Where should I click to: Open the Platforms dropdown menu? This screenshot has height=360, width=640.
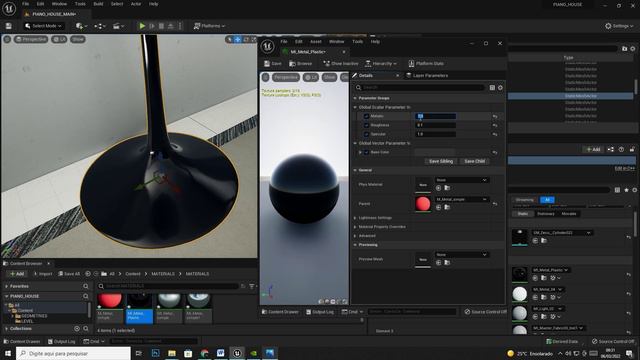(x=209, y=26)
